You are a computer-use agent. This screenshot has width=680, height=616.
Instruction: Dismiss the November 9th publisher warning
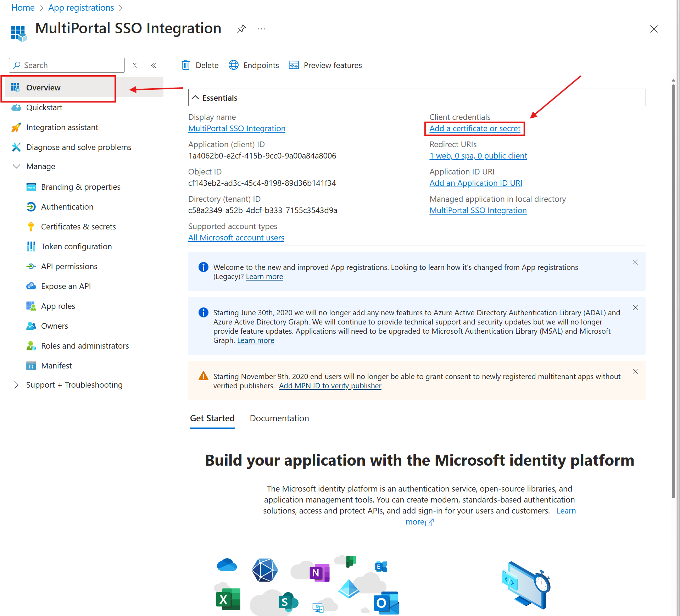tap(635, 371)
